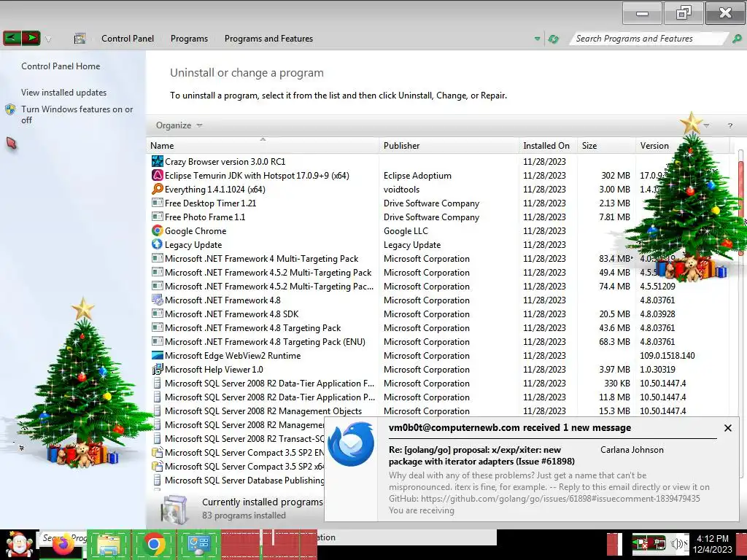The height and width of the screenshot is (560, 747).
Task: Select Microsoft Help Viewer 1.0 icon
Action: 158,369
